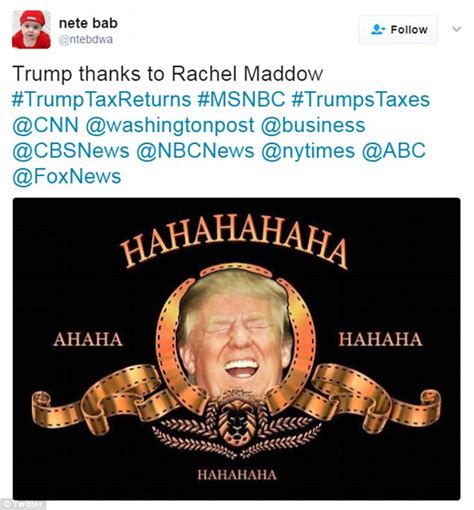Viewport: 474px width, 510px height.
Task: Visit the @FoxNews mention
Action: (x=66, y=176)
